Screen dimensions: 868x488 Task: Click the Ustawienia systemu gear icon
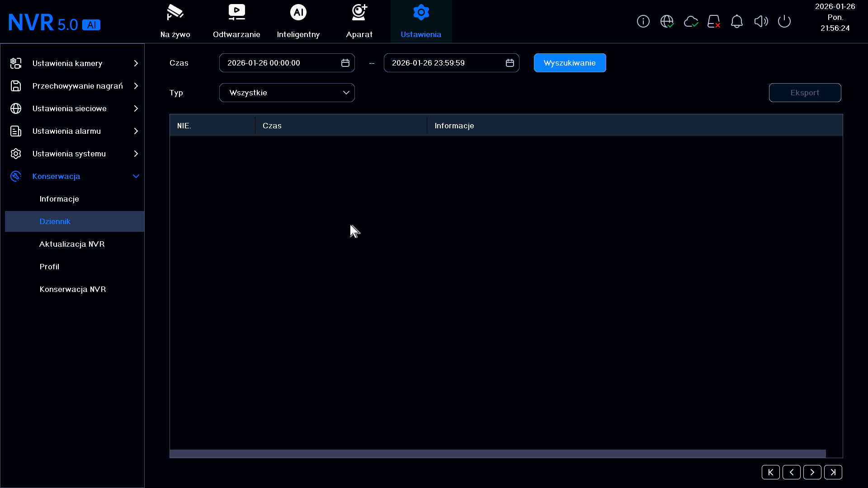click(16, 154)
